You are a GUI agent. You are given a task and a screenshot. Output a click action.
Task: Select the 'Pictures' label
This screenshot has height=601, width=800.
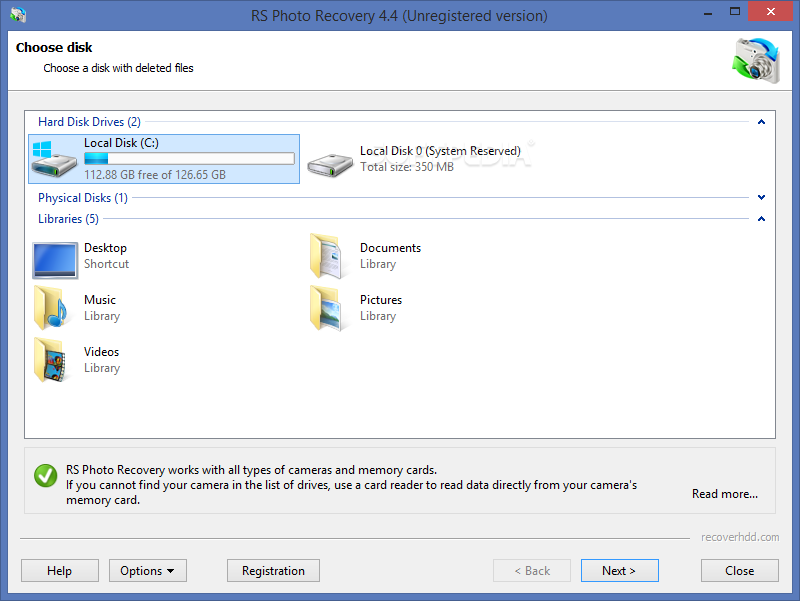381,300
